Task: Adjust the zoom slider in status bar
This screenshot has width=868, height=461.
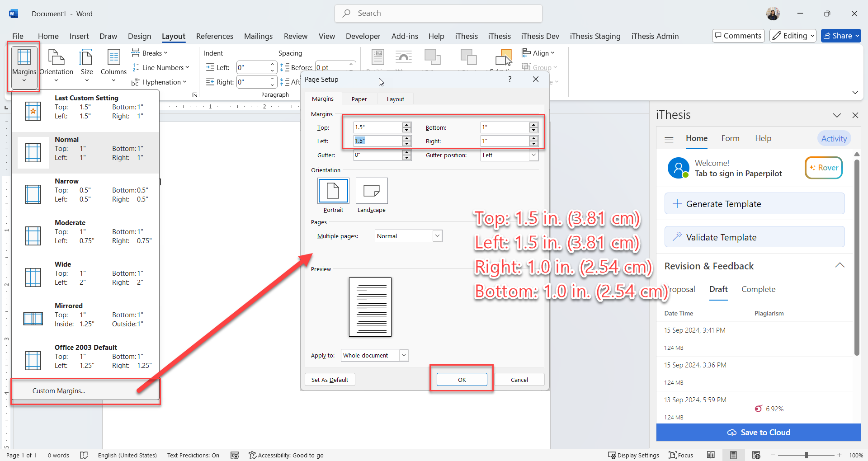Action: [806, 455]
